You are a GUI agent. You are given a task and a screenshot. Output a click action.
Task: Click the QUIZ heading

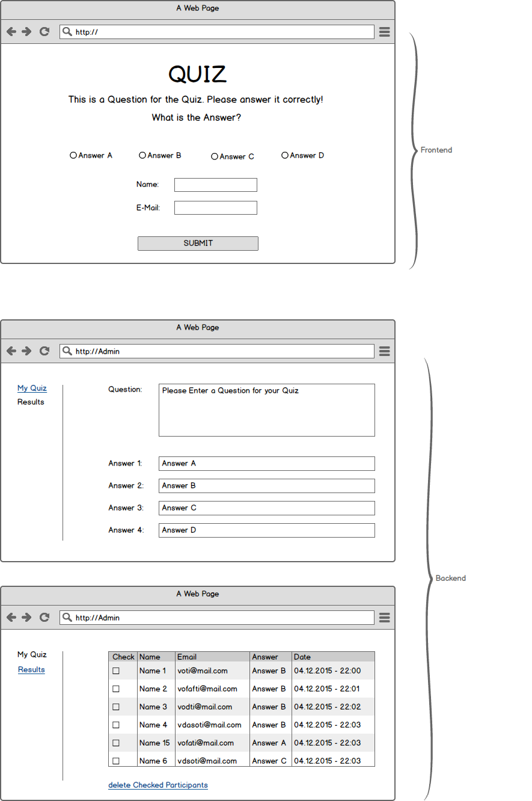coord(198,75)
